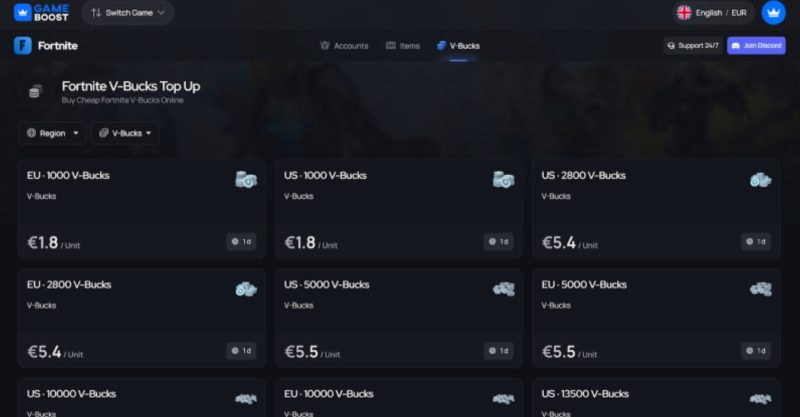Screen dimensions: 800x417
Task: Click the €5.5 price on EU 5000 card
Action: click(559, 352)
